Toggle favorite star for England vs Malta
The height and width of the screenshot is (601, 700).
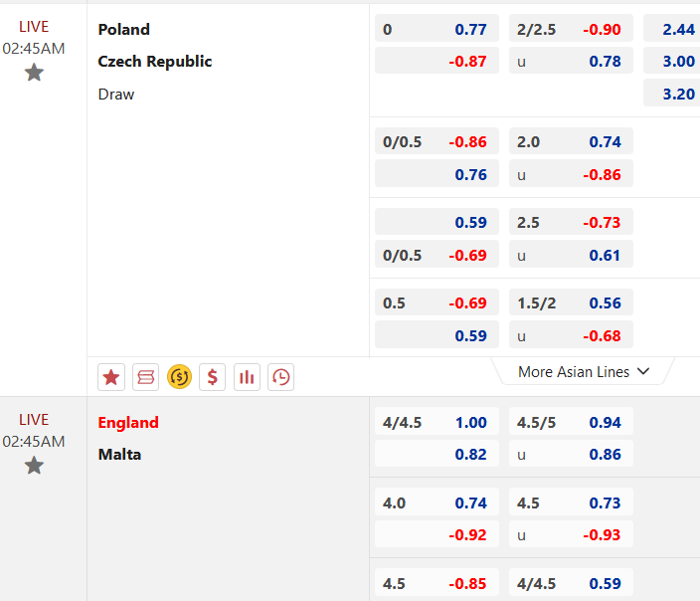pos(34,466)
